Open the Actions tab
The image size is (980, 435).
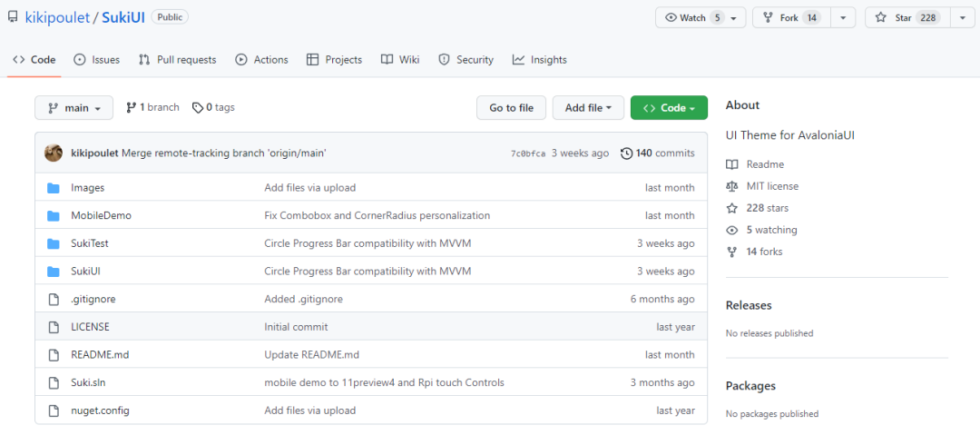click(x=262, y=60)
